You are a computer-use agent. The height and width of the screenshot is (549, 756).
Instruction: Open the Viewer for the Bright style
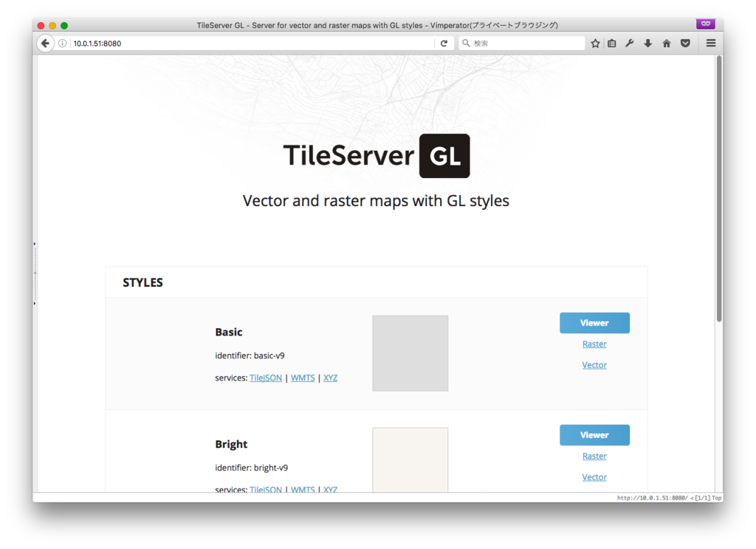(594, 435)
